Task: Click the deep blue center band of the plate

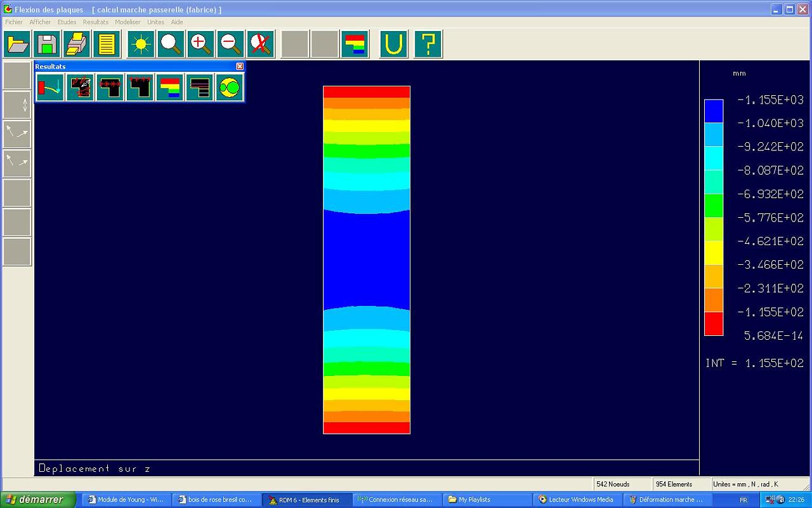Action: pos(367,259)
